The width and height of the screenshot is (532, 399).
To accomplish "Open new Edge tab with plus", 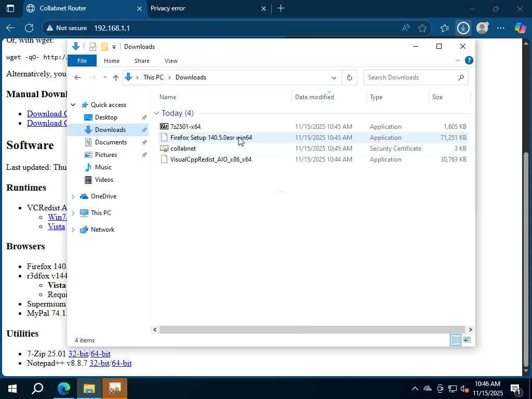I will [x=281, y=8].
